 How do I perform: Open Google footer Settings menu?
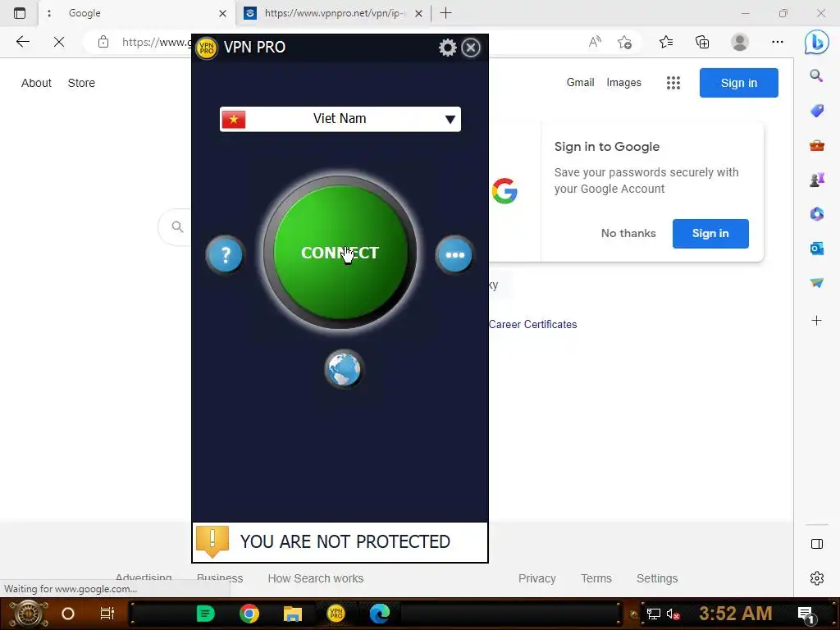(x=657, y=578)
